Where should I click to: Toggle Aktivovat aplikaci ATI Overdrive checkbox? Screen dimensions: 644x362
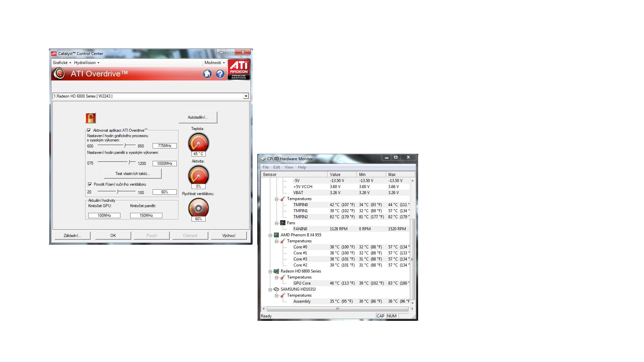pos(89,130)
